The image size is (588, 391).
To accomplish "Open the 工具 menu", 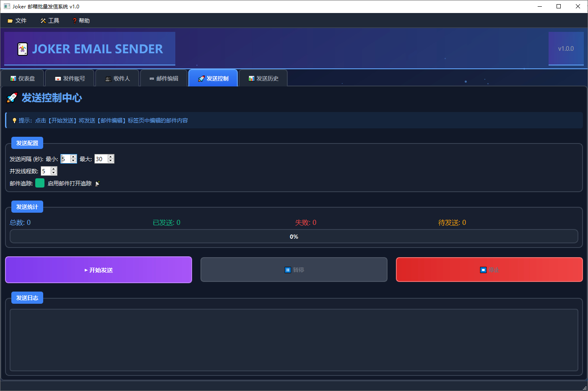I will [49, 21].
